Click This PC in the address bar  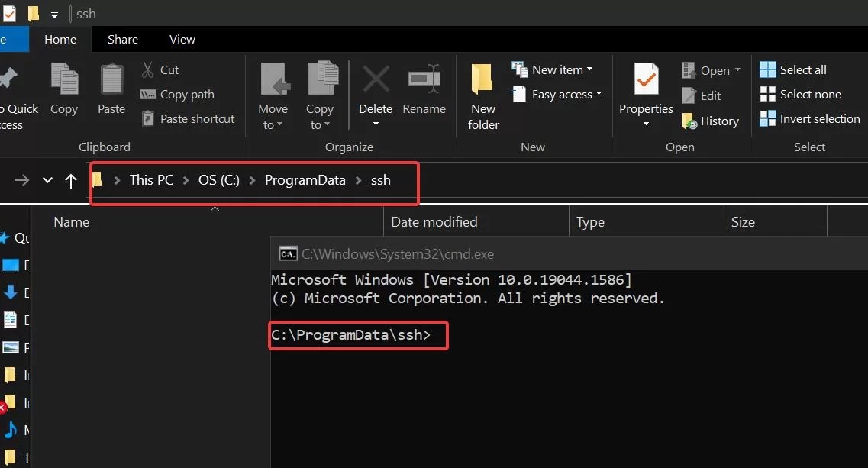pos(151,180)
